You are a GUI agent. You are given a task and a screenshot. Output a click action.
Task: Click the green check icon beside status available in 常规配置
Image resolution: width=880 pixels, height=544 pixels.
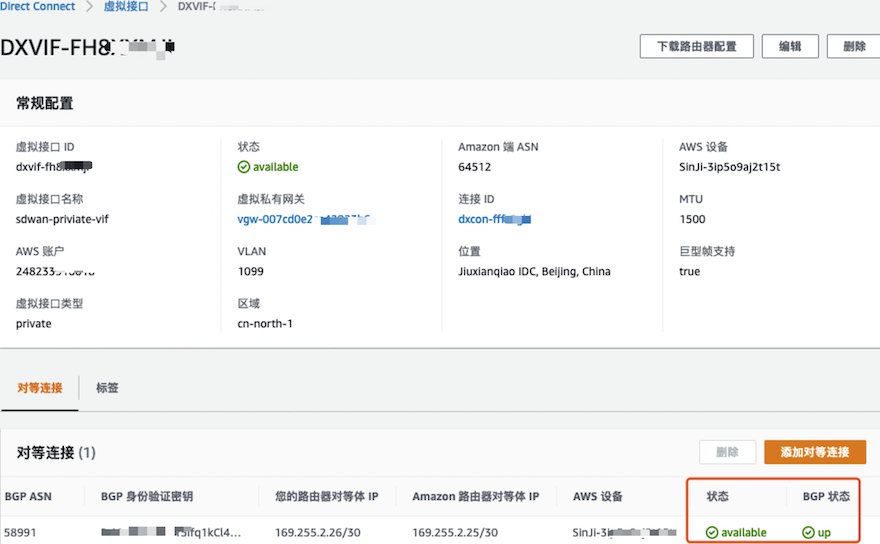pyautogui.click(x=244, y=167)
